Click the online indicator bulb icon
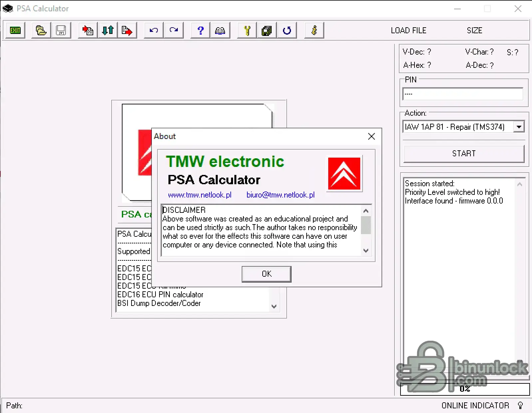The width and height of the screenshot is (532, 413). click(520, 405)
